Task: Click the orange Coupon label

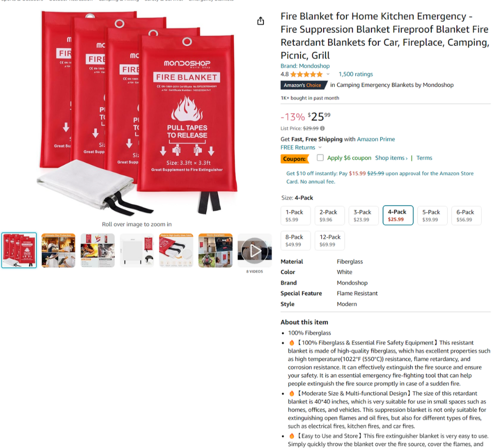Action: point(294,158)
